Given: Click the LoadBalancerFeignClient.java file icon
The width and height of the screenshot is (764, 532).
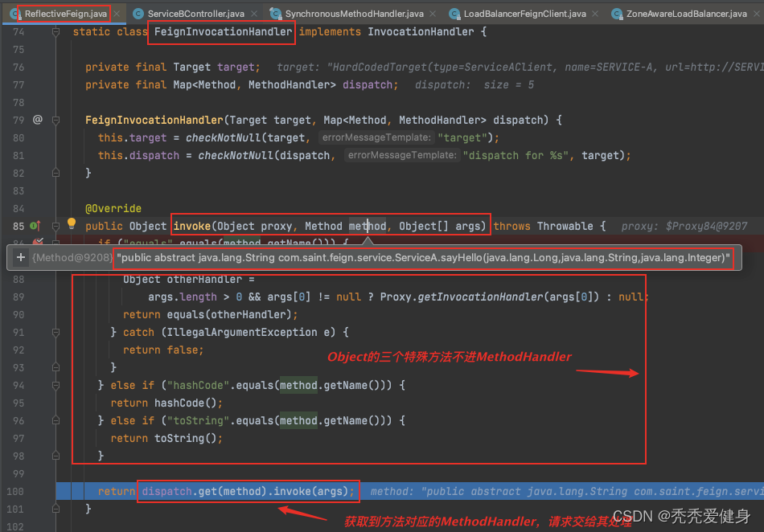Looking at the screenshot, I should tap(454, 14).
